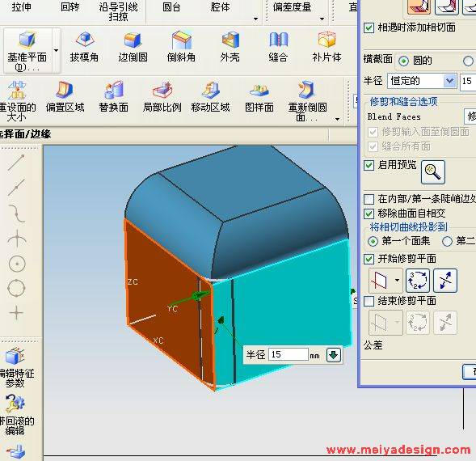Click the 倒斜角 chamfer icon
The width and height of the screenshot is (476, 461).
pos(181,48)
